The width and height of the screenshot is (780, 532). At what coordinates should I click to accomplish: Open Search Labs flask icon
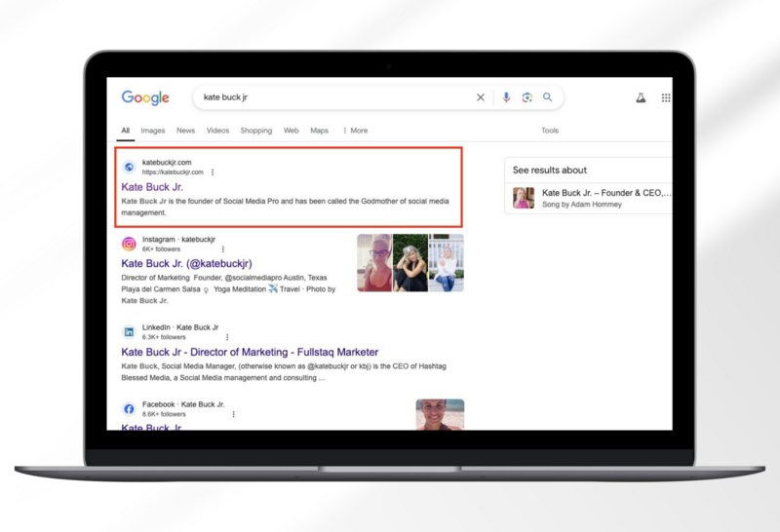coord(641,98)
